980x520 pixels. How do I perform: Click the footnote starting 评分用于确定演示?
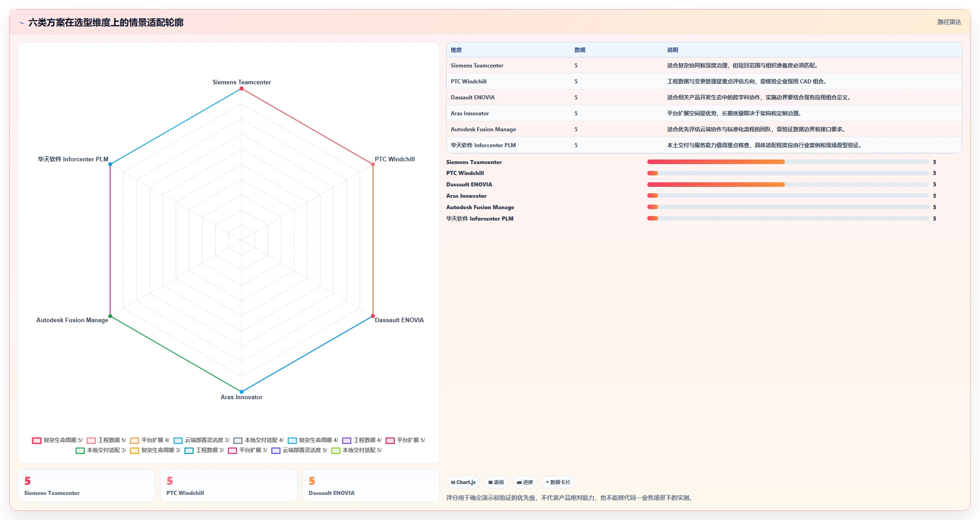pos(571,498)
